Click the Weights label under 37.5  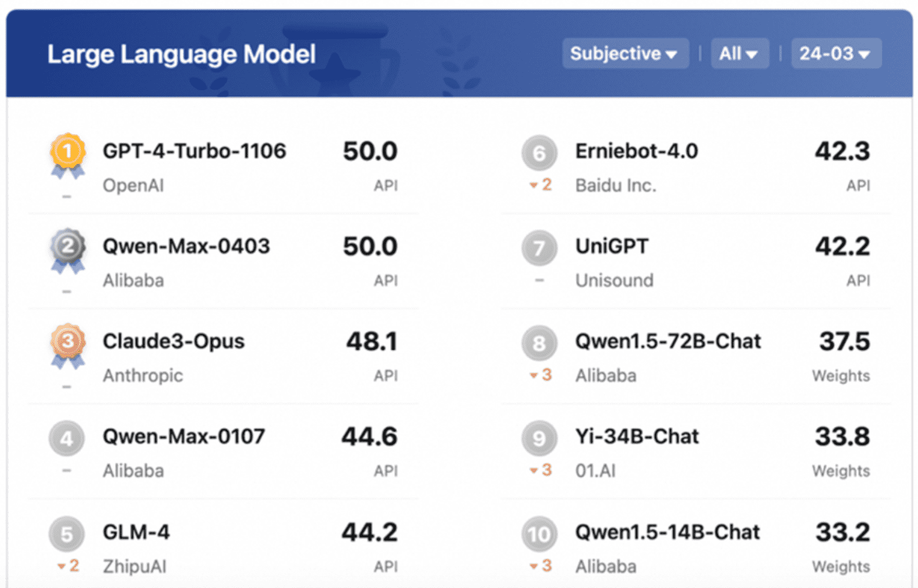point(841,375)
